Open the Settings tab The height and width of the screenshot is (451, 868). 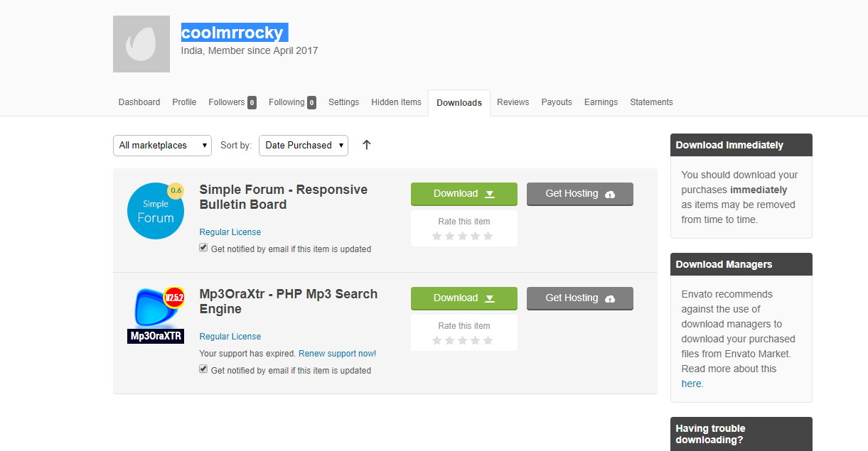tap(343, 102)
